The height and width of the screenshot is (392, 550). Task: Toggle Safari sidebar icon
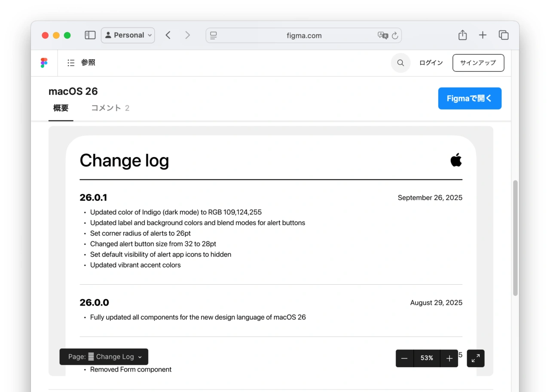[90, 35]
